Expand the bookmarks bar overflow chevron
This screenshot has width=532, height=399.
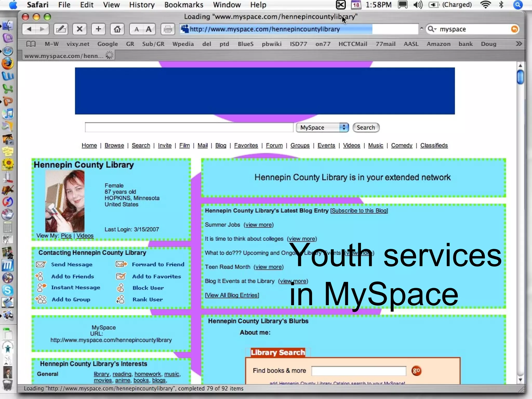[x=518, y=44]
